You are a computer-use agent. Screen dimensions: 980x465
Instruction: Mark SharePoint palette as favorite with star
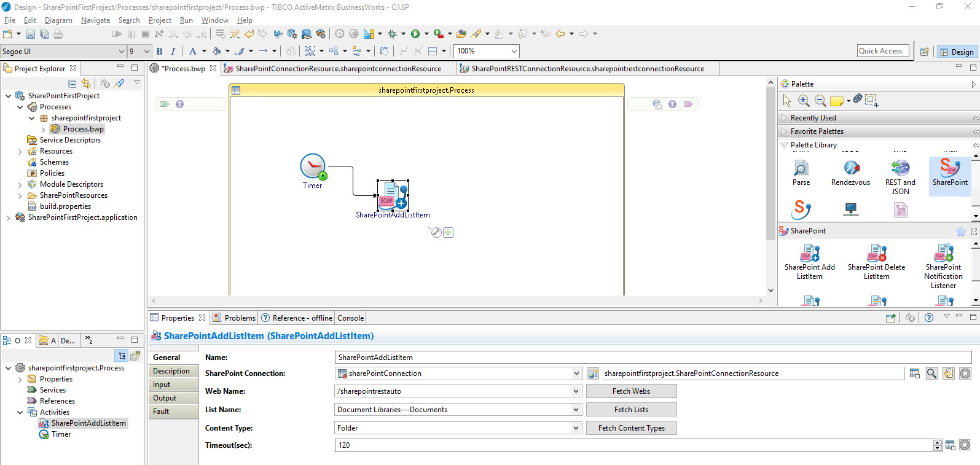click(x=961, y=231)
